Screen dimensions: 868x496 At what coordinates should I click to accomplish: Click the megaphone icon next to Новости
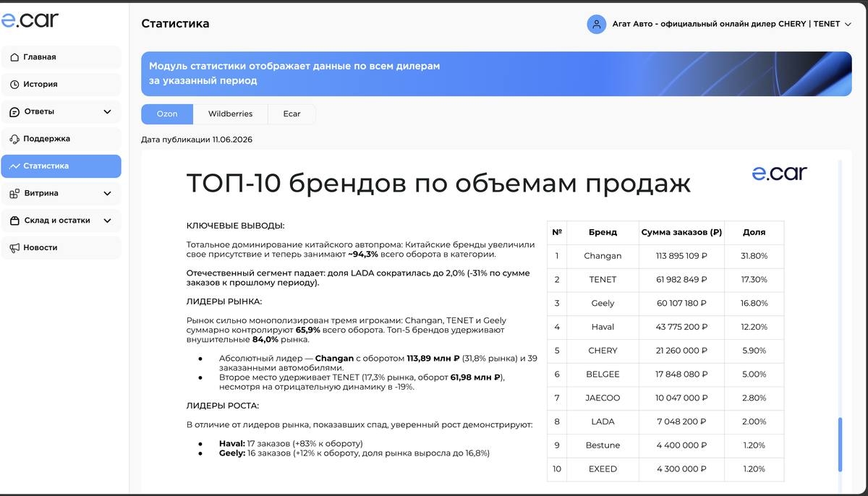coord(14,248)
